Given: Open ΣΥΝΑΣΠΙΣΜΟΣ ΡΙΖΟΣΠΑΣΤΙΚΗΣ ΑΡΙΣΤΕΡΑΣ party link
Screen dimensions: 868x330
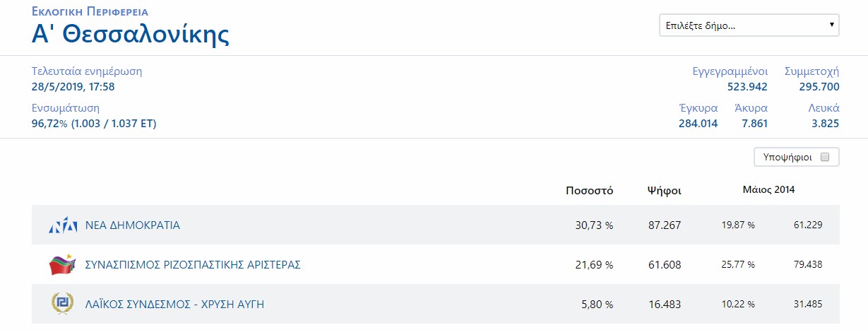Looking at the screenshot, I should pos(193,265).
